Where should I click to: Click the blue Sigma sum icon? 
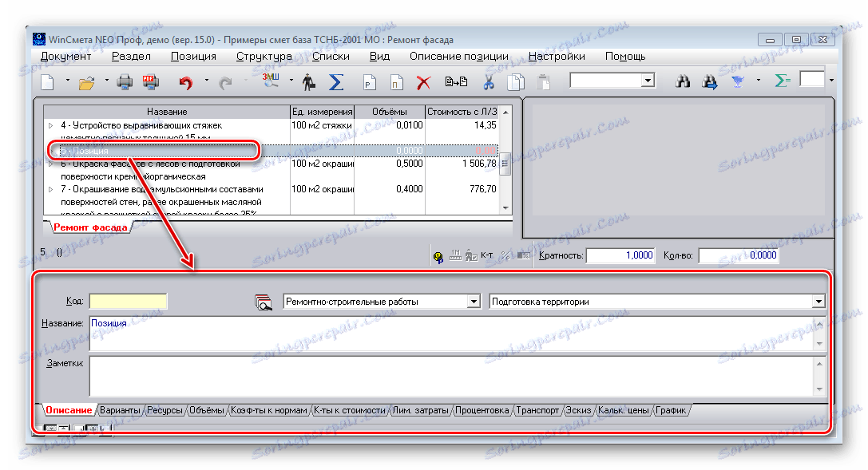pyautogui.click(x=335, y=82)
